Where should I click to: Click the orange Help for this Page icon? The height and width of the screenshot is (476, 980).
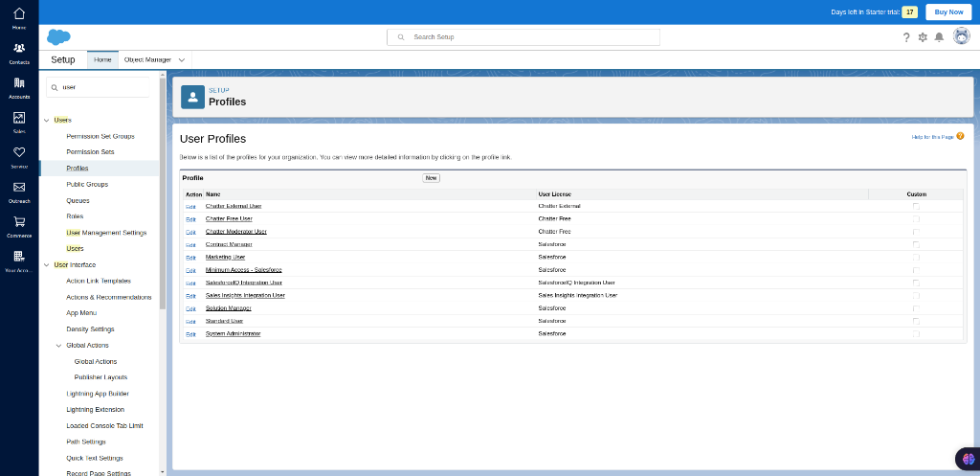pyautogui.click(x=960, y=136)
